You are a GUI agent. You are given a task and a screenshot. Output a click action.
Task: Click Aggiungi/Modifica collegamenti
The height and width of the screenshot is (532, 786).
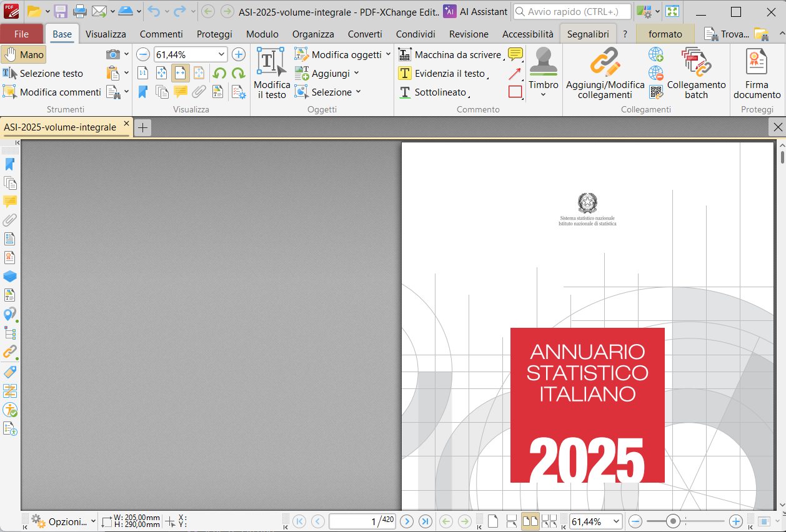point(605,73)
